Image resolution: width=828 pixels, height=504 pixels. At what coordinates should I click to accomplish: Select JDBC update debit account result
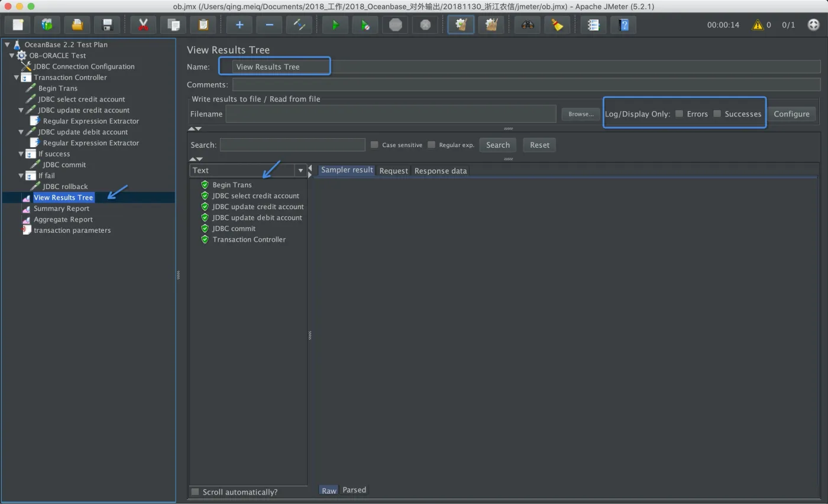(x=257, y=217)
